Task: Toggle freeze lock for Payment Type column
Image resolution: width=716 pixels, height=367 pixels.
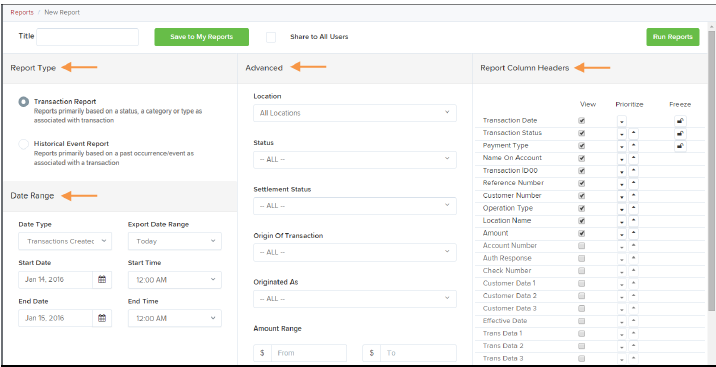Action: pos(680,146)
